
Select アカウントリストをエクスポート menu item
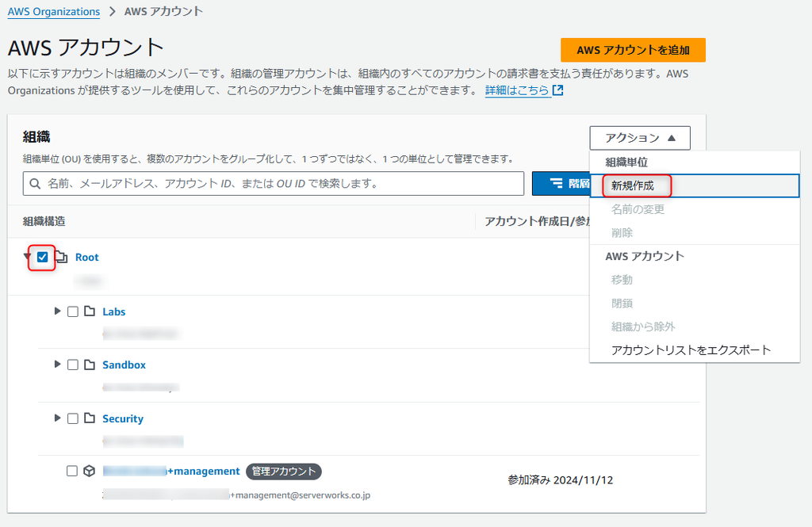coord(695,350)
